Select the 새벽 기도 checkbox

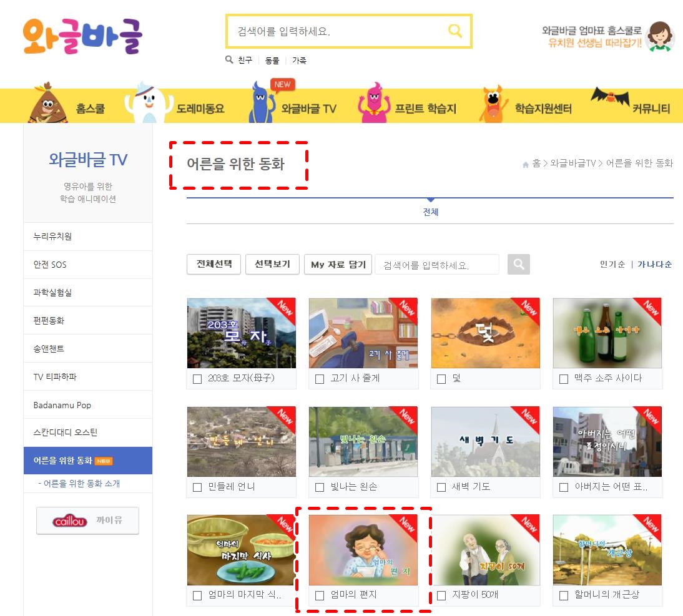click(441, 487)
